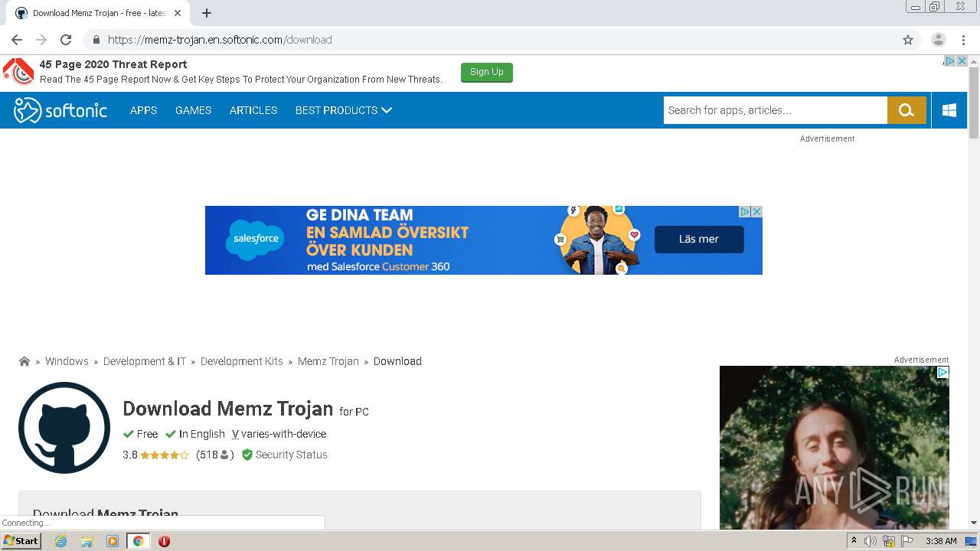
Task: Close the Salesforce banner ad
Action: pyautogui.click(x=756, y=211)
